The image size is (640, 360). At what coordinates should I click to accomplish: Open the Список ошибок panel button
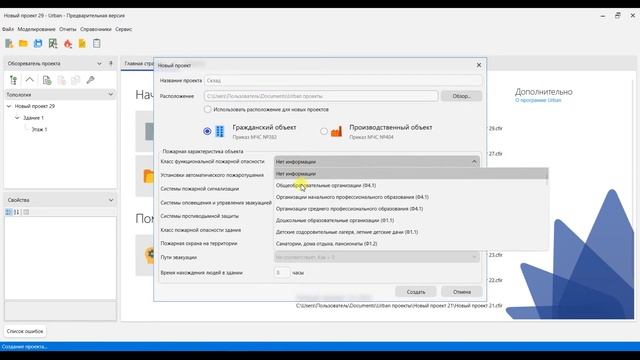click(x=25, y=331)
